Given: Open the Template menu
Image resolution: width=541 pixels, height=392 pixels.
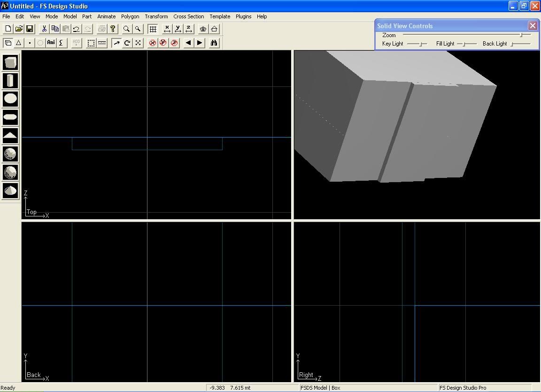Looking at the screenshot, I should (220, 16).
